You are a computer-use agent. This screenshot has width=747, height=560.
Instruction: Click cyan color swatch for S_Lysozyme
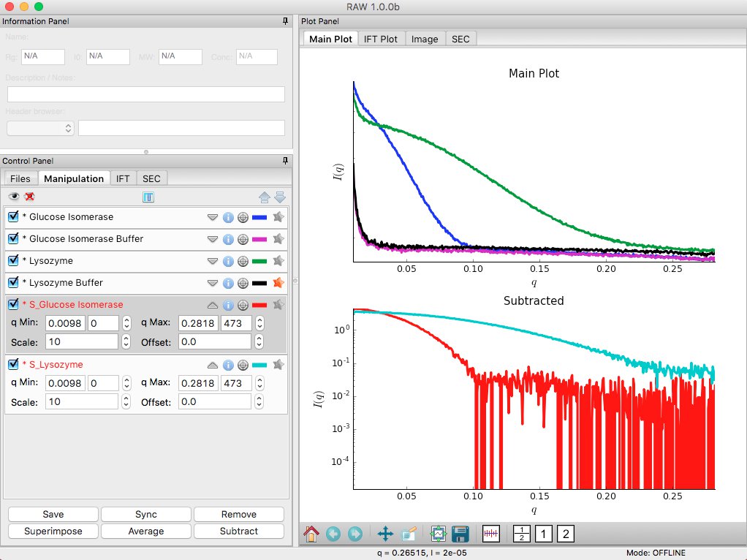(x=259, y=365)
